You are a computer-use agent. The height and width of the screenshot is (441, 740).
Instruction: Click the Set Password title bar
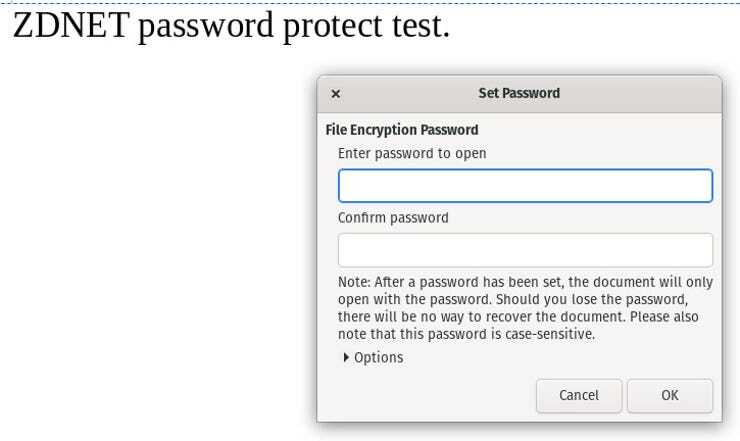click(x=519, y=93)
